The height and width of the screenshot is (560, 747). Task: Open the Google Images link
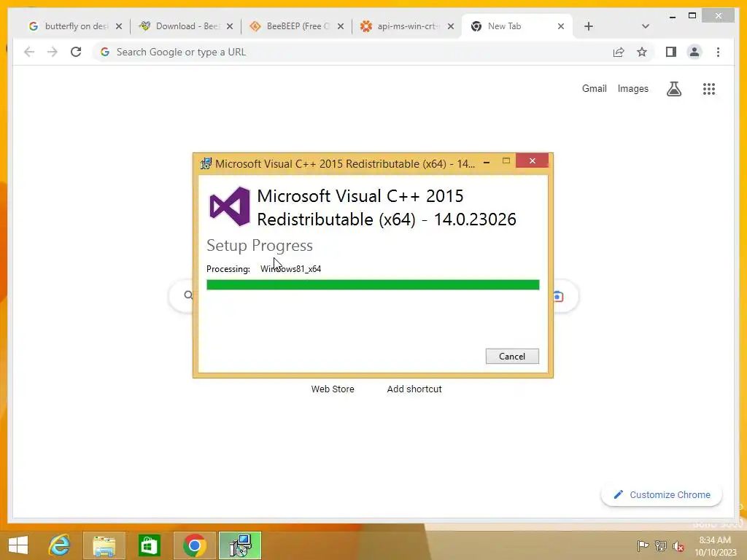632,88
